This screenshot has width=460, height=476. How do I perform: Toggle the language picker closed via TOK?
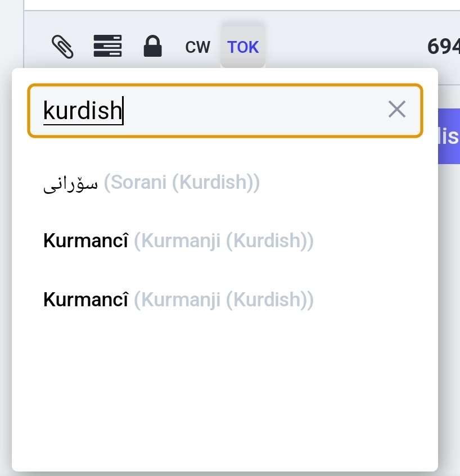point(242,47)
